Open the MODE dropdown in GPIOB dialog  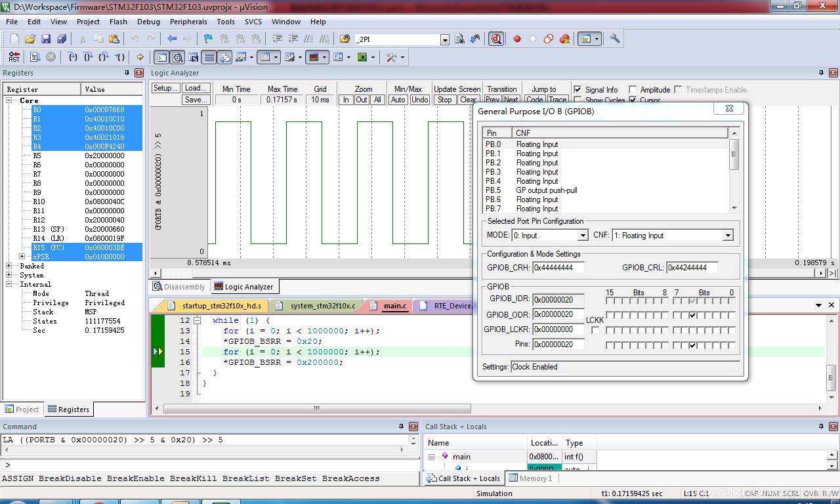[582, 236]
